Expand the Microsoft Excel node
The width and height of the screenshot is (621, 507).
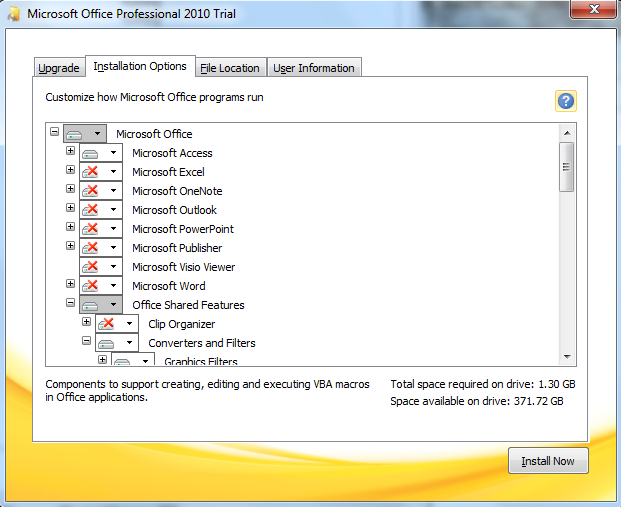pyautogui.click(x=70, y=170)
